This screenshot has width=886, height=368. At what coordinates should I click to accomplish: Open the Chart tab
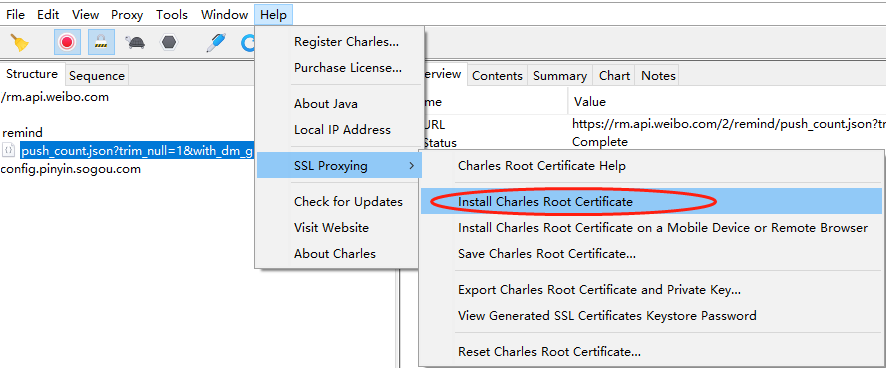click(x=614, y=76)
